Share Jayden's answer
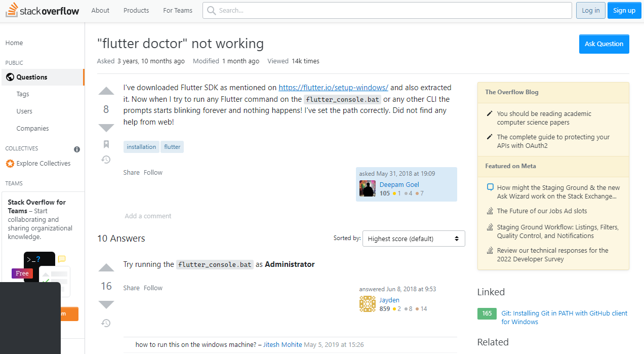This screenshot has width=644, height=354. [x=131, y=288]
